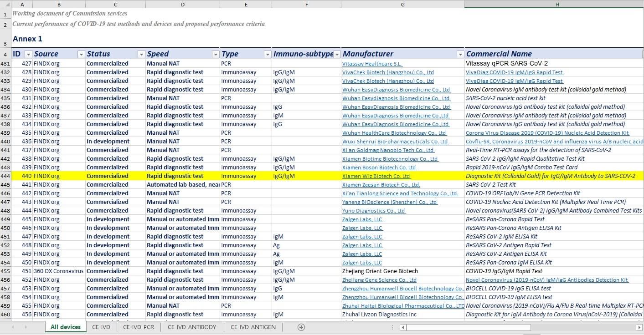Open the Speed column filter arrow

[216, 54]
